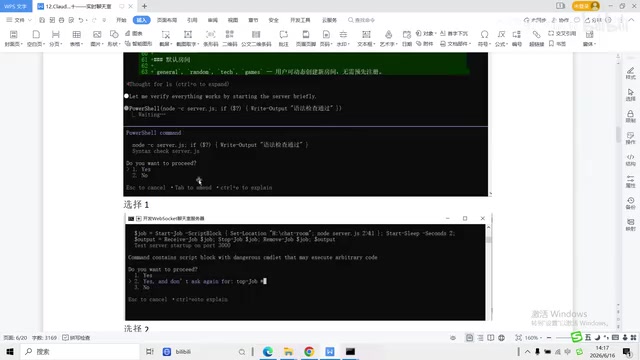
Task: Open the 视图 (View) tab
Action: tap(233, 20)
